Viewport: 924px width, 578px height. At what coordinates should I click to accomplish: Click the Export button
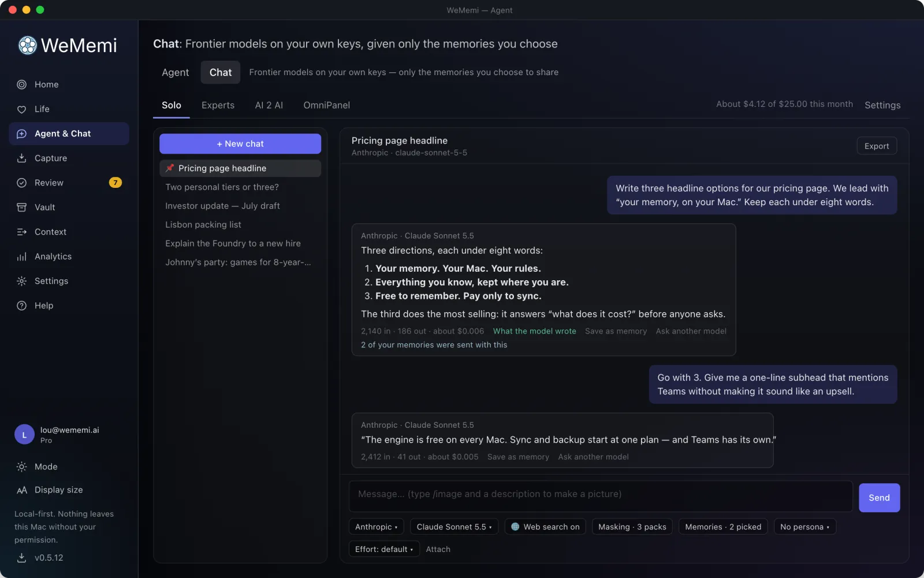[x=877, y=146]
